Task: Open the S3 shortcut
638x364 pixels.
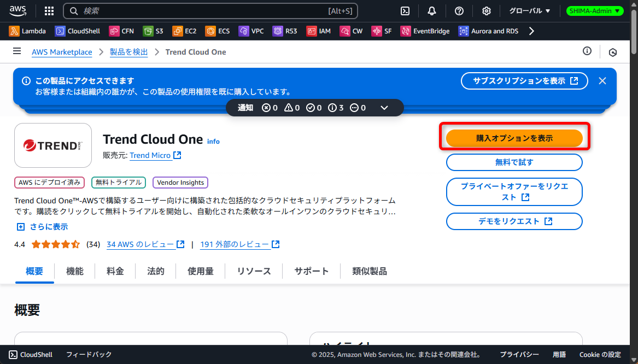Action: (153, 31)
